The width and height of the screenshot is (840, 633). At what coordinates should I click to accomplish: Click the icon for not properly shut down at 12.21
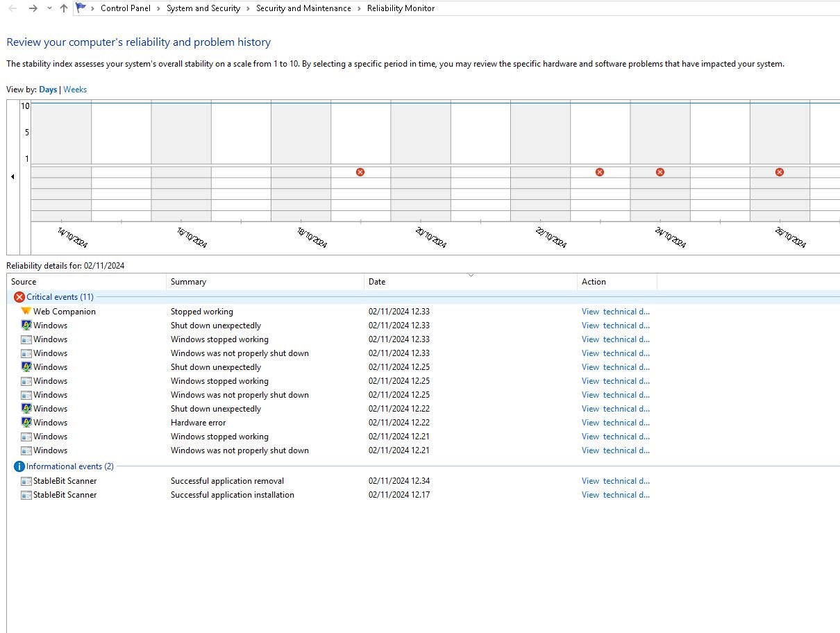[x=26, y=450]
